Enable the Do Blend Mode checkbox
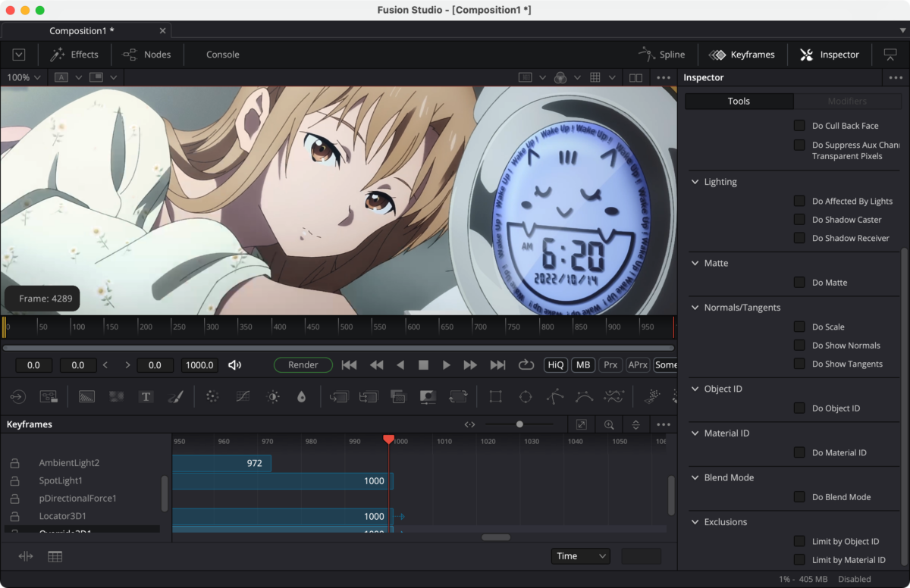This screenshot has height=588, width=910. pos(799,497)
